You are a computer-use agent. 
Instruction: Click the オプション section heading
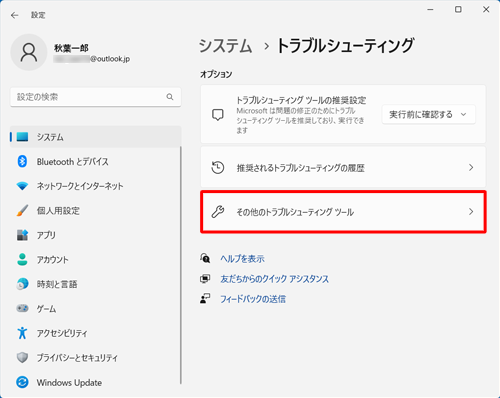click(216, 74)
